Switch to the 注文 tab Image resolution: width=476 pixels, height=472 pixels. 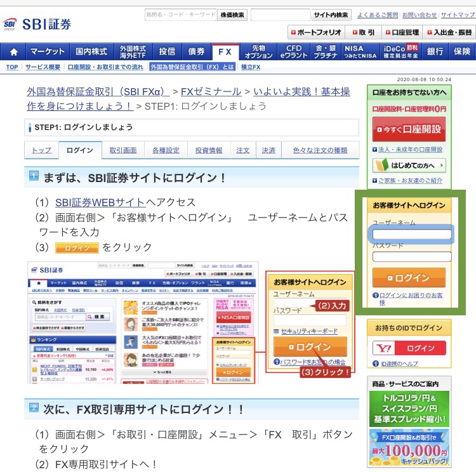click(x=243, y=150)
